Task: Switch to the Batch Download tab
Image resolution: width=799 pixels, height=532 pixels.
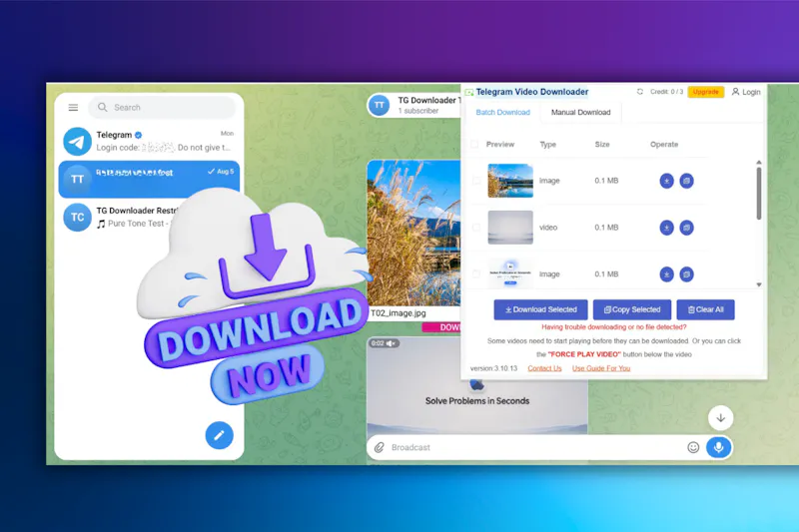Action: (x=503, y=112)
